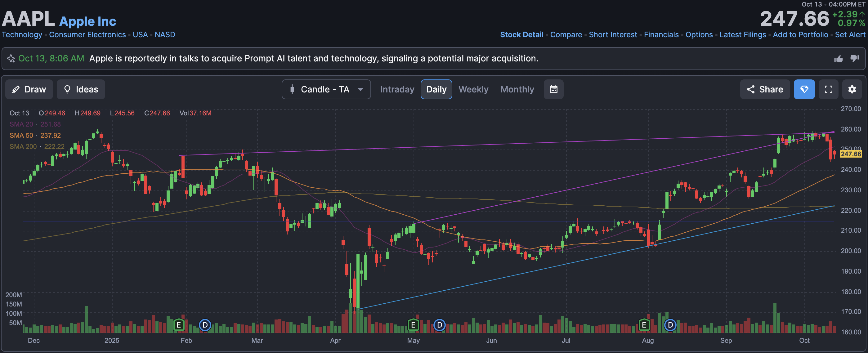
Task: Toggle SMA 20 indicator label
Action: (21, 124)
